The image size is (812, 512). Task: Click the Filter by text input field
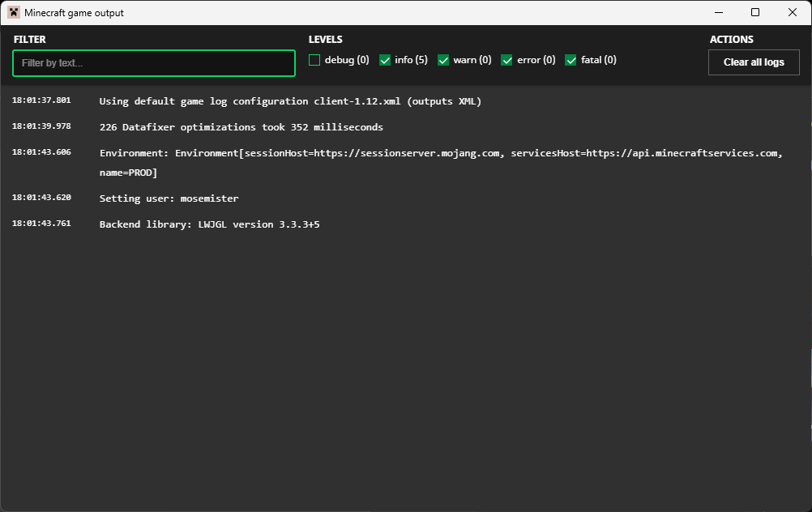click(154, 63)
